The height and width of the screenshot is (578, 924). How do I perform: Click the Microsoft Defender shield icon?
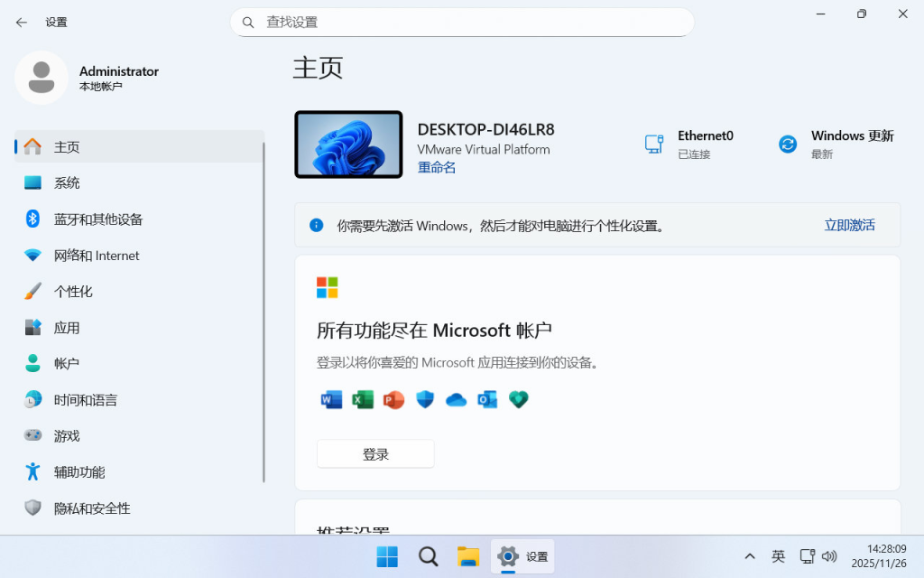pyautogui.click(x=425, y=399)
